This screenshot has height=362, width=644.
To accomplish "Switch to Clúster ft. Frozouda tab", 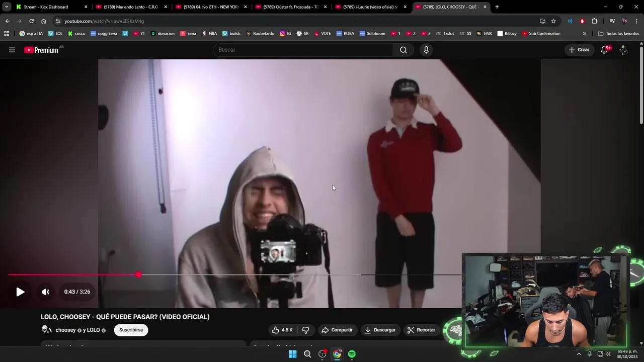I will tap(291, 7).
